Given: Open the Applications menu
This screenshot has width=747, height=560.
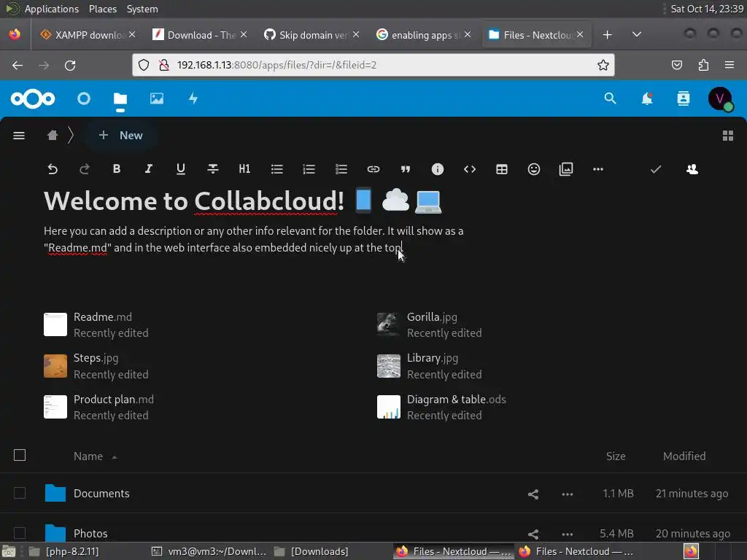Looking at the screenshot, I should click(x=52, y=9).
